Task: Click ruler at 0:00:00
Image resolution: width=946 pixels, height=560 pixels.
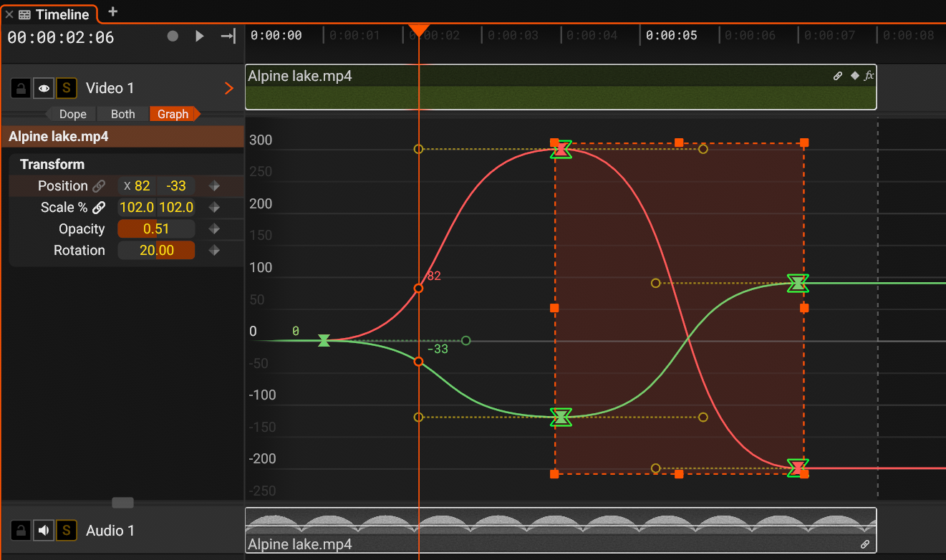Action: coord(276,35)
